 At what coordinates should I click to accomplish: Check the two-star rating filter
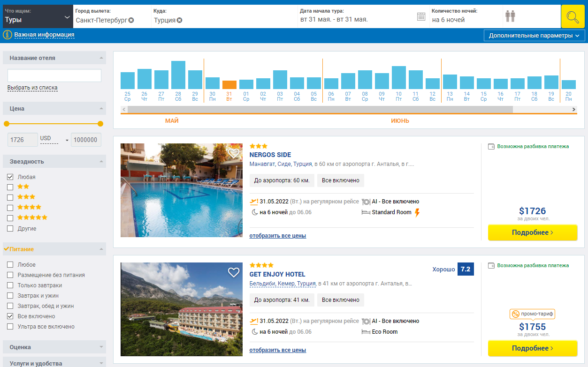10,187
